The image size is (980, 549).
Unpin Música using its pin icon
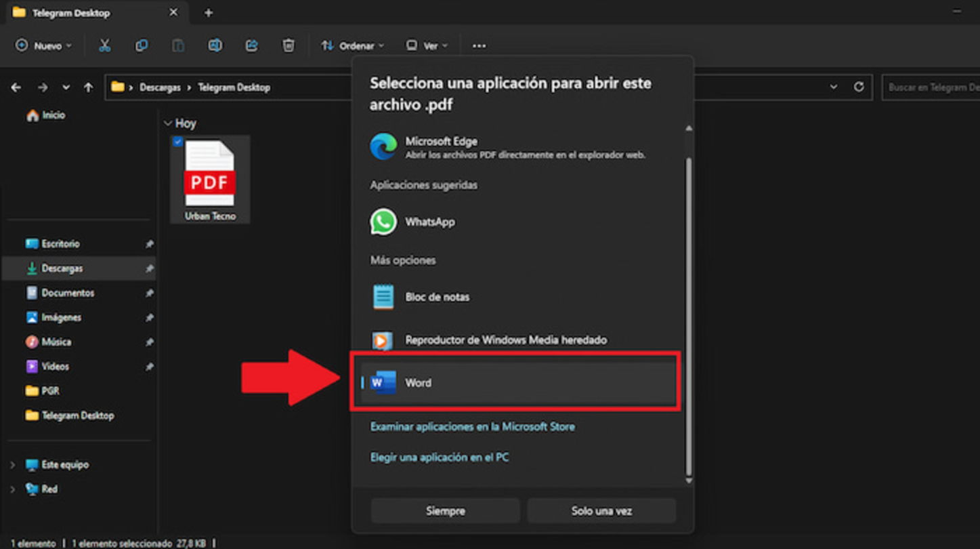(x=149, y=342)
